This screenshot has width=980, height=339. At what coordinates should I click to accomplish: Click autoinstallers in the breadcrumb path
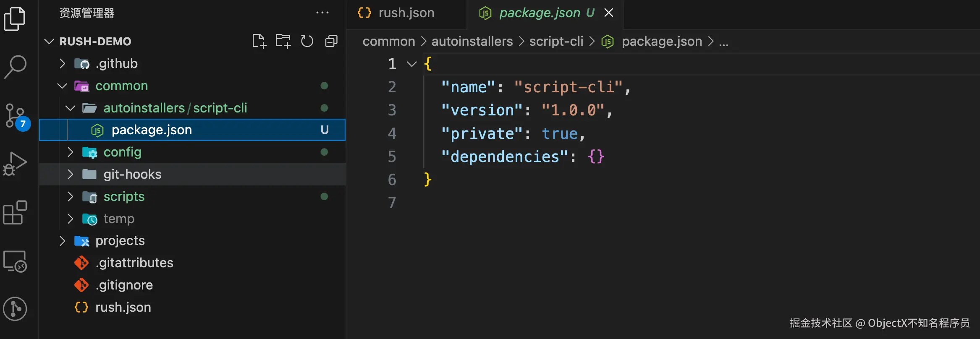pyautogui.click(x=472, y=42)
